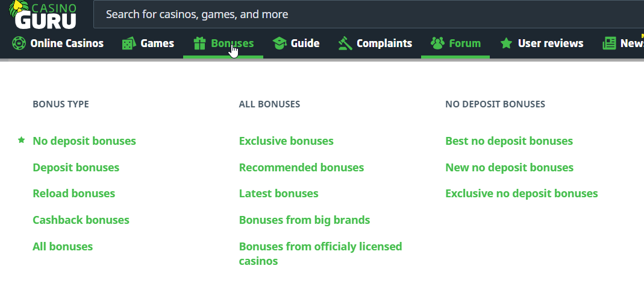Open Exclusive bonuses link
This screenshot has width=644, height=295.
[x=286, y=141]
